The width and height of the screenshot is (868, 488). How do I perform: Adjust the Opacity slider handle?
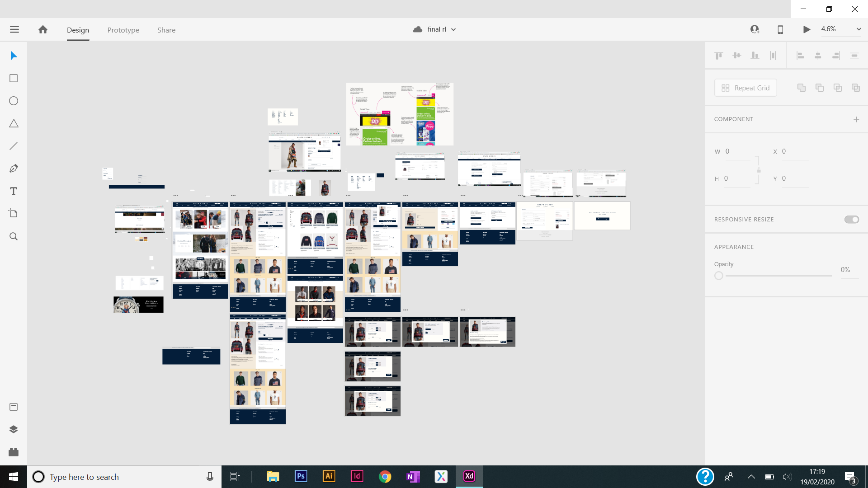719,276
